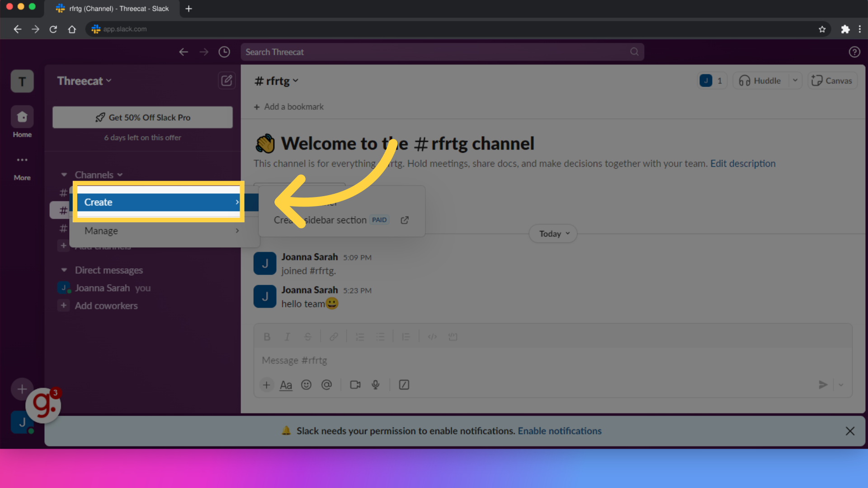
Task: Collapse the Channels section triangle
Action: click(64, 175)
